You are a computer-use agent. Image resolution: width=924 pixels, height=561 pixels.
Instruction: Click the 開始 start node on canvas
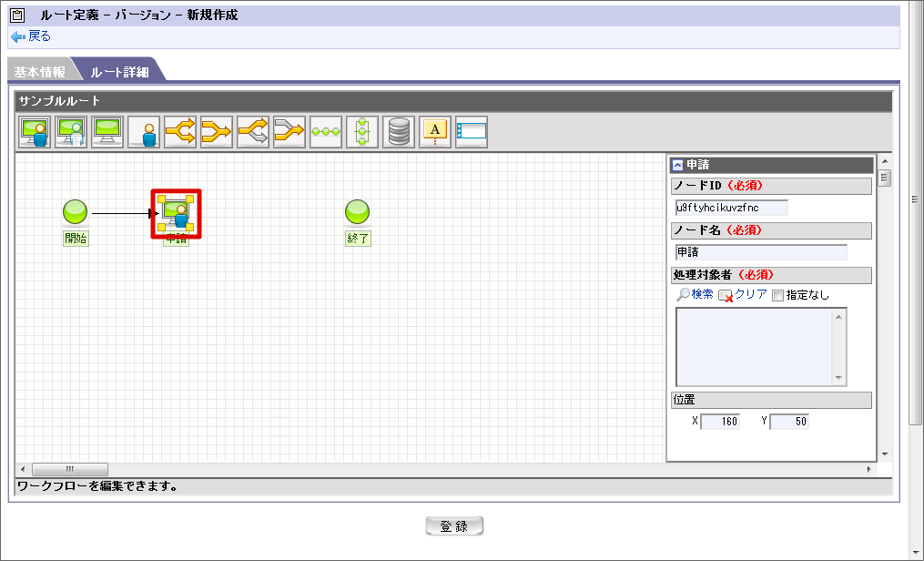click(76, 212)
